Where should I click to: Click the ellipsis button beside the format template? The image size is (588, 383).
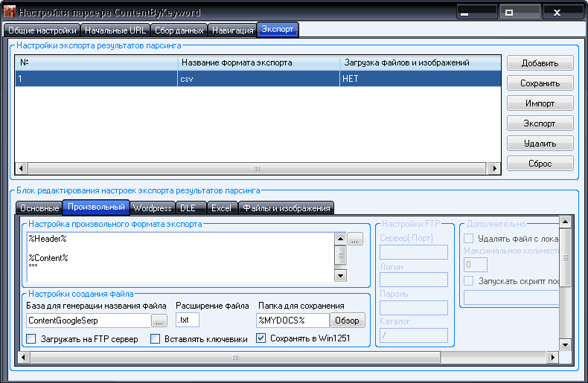354,239
